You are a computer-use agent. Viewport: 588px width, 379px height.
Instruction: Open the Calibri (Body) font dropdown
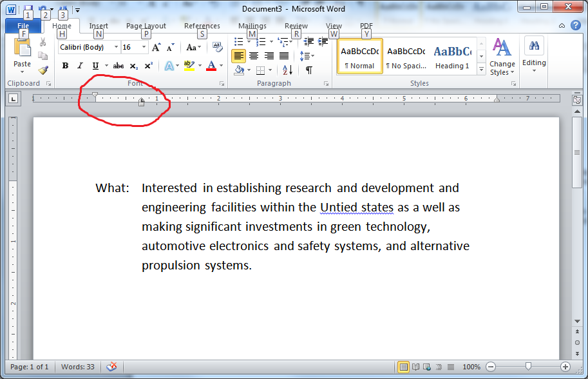[x=117, y=47]
